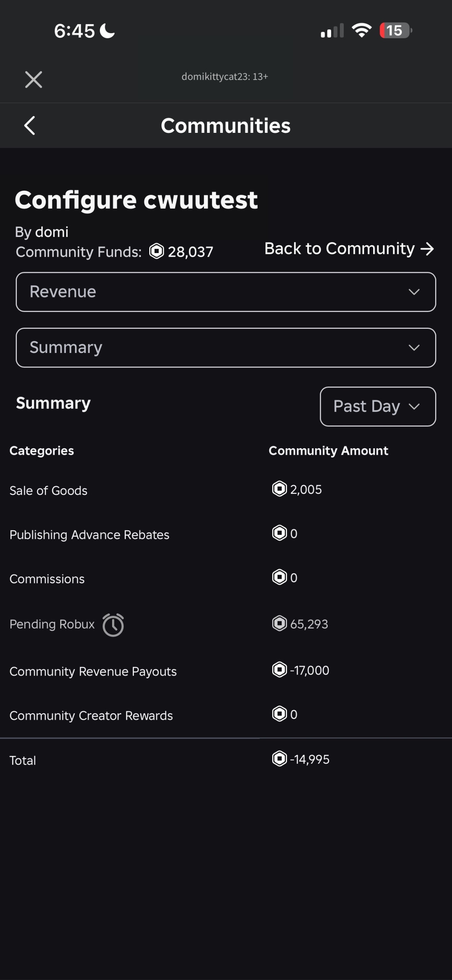This screenshot has width=452, height=980.
Task: Tap the back chevron beside Communities
Action: click(30, 126)
